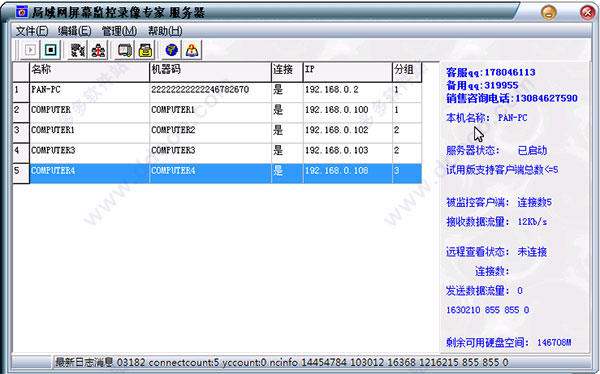Select row header number 2

[x=21, y=113]
